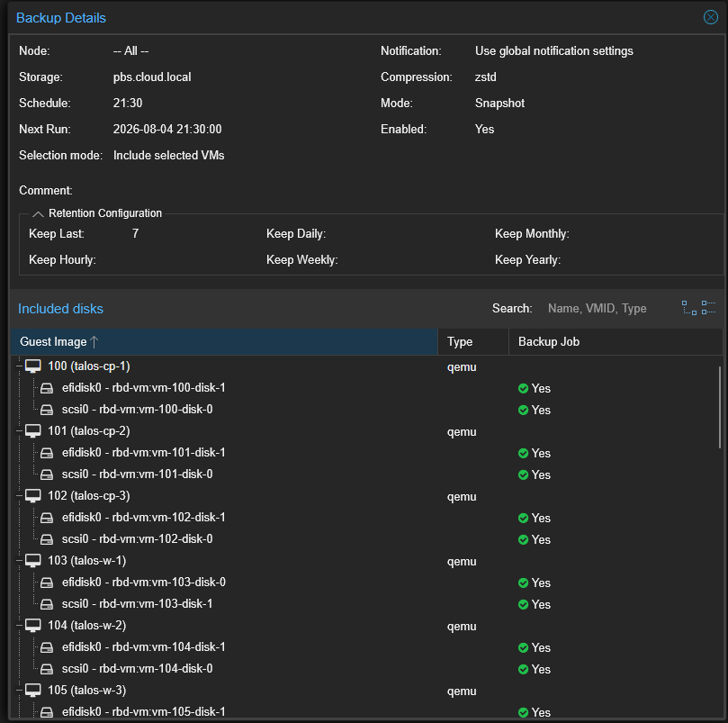Click the Use global notification settings text
The image size is (728, 723).
pos(554,51)
